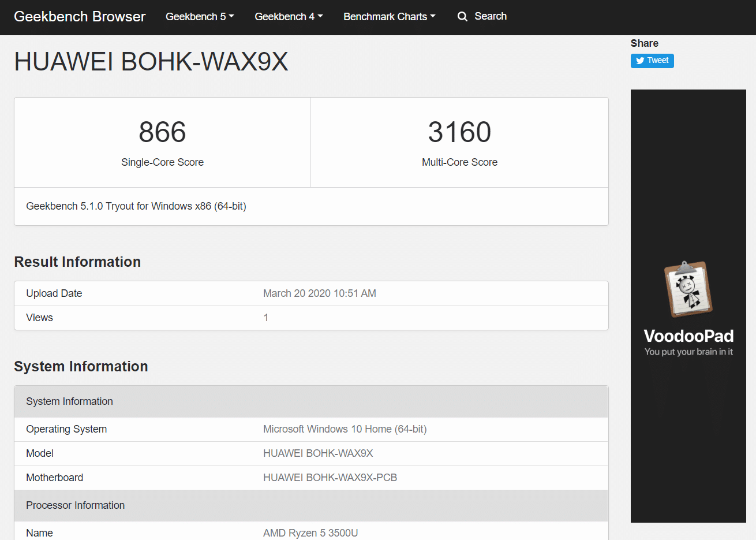Click the 'You put your brain in it' tagline

(x=688, y=352)
